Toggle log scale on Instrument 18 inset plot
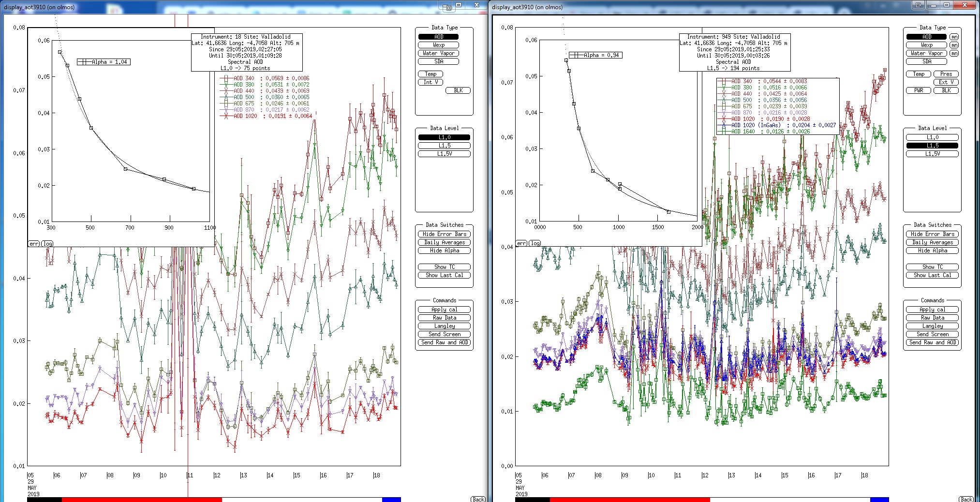This screenshot has width=980, height=502. [x=47, y=244]
